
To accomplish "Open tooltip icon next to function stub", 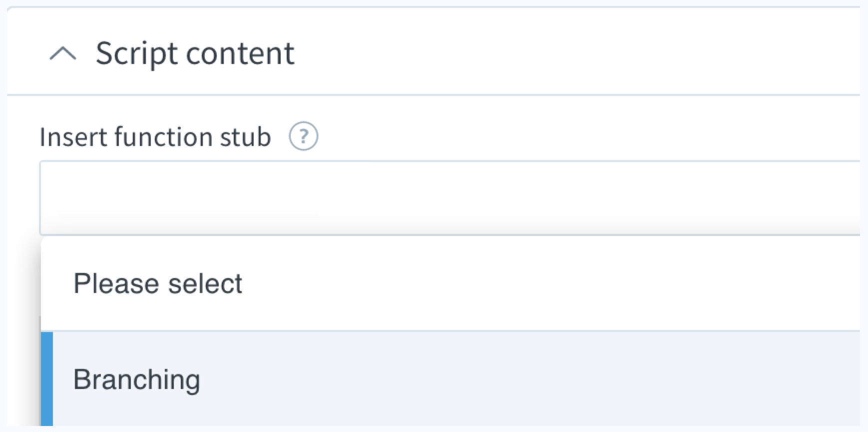I will coord(303,136).
